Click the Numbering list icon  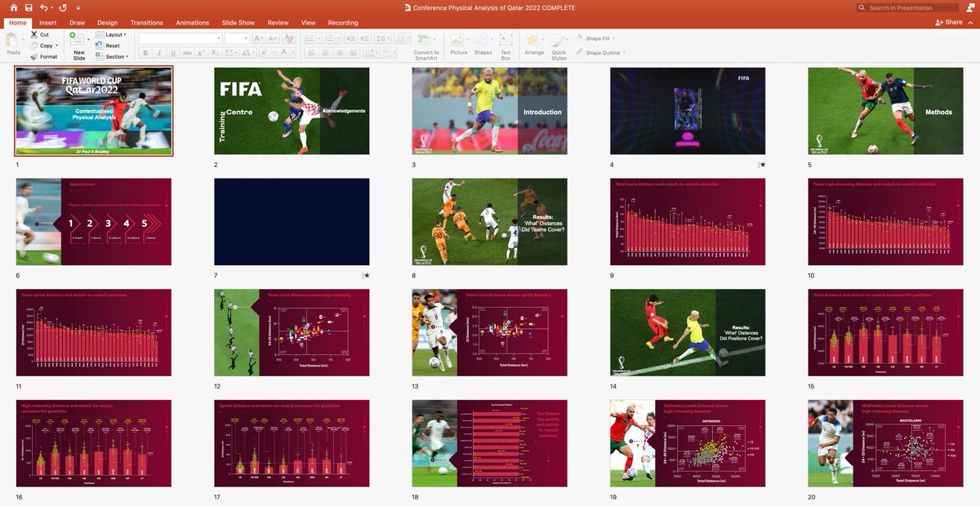[x=330, y=38]
